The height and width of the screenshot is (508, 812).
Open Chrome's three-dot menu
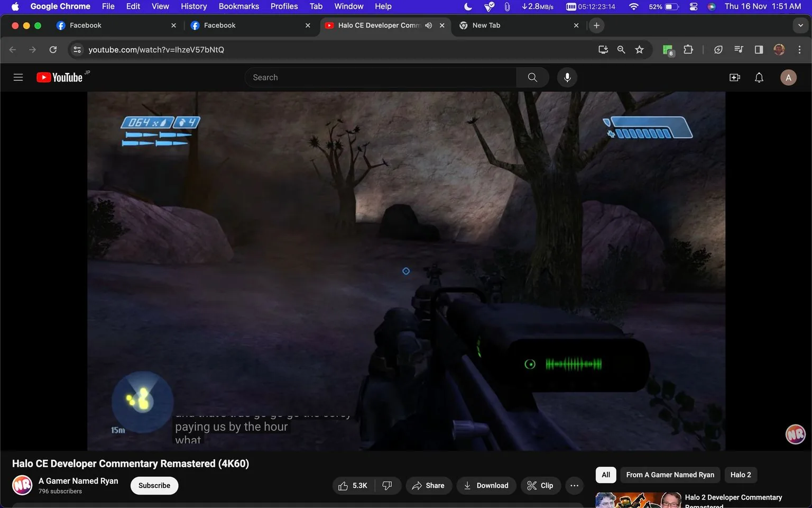(800, 49)
